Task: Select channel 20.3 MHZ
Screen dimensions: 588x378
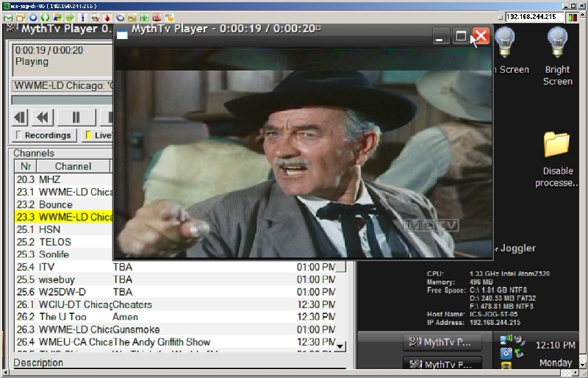Action: [64, 179]
